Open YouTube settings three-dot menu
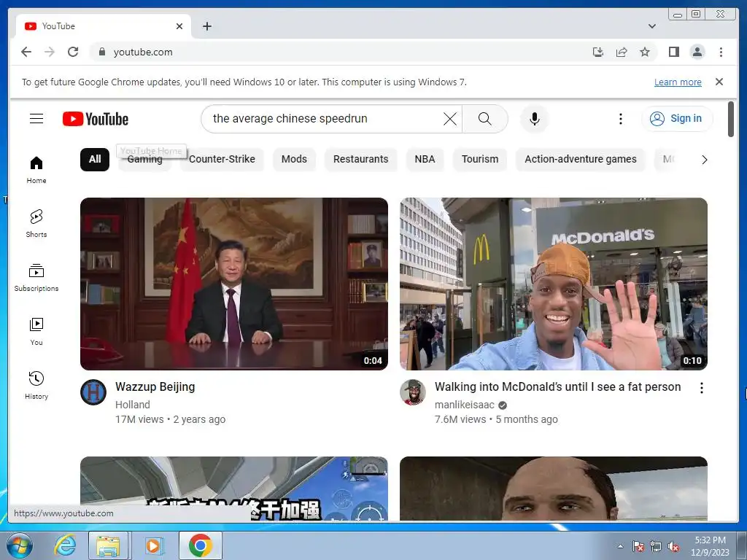 [x=620, y=119]
